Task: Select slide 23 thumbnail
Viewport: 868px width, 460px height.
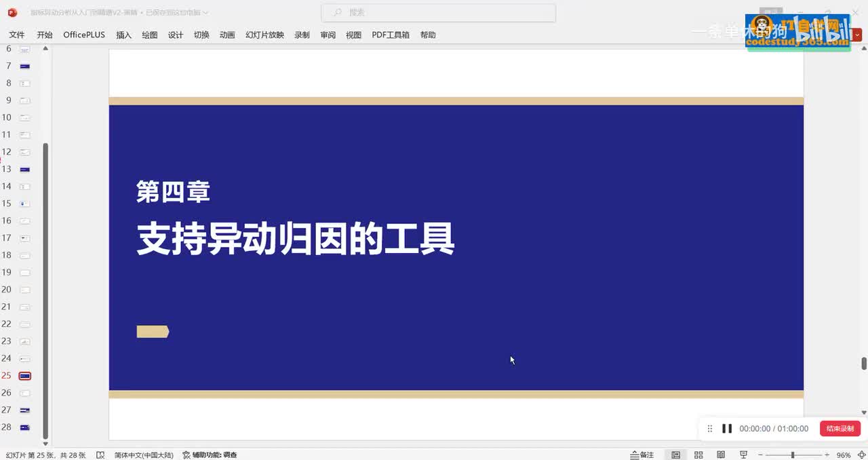Action: (x=24, y=341)
